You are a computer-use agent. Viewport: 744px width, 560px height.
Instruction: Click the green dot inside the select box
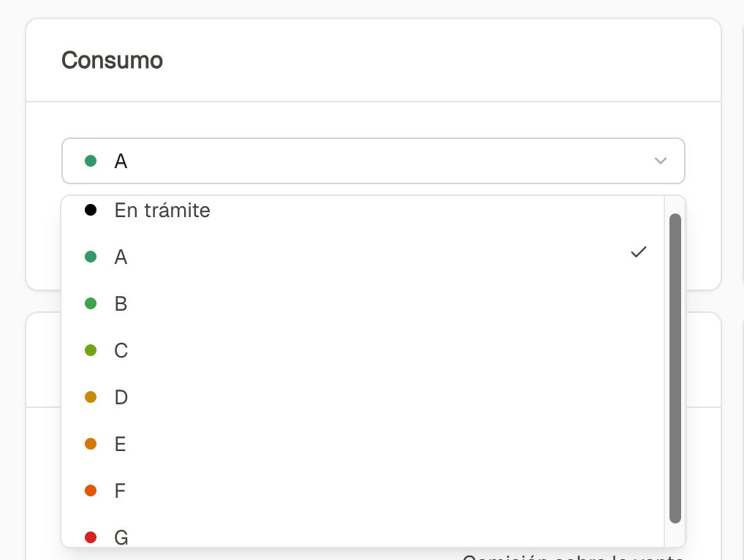tap(91, 161)
